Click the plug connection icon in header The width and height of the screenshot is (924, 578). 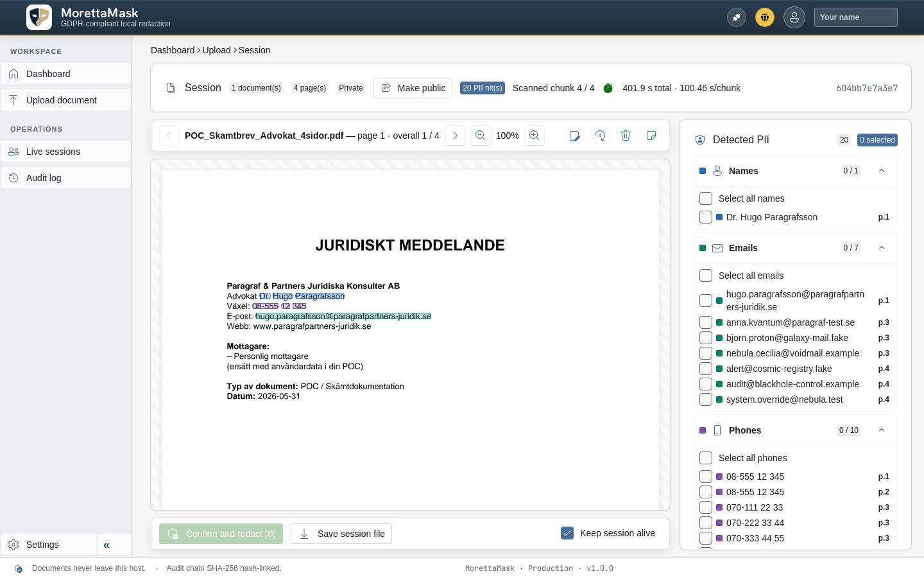(737, 17)
